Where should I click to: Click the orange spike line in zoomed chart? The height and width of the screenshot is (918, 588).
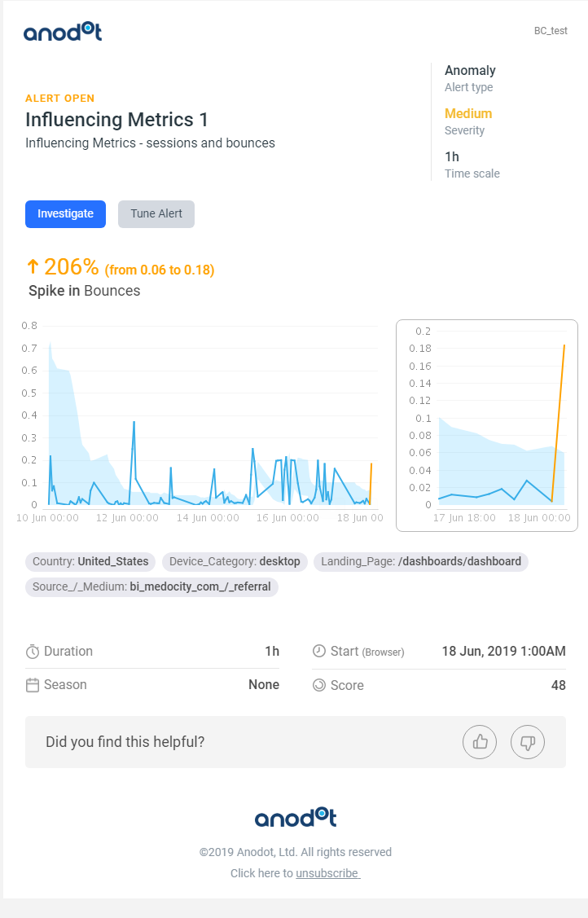coord(558,423)
